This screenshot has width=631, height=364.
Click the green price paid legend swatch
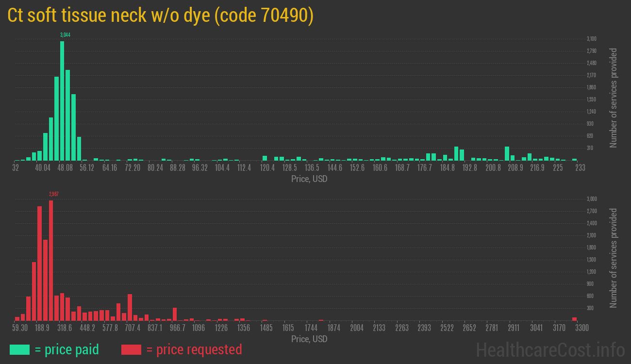click(19, 349)
